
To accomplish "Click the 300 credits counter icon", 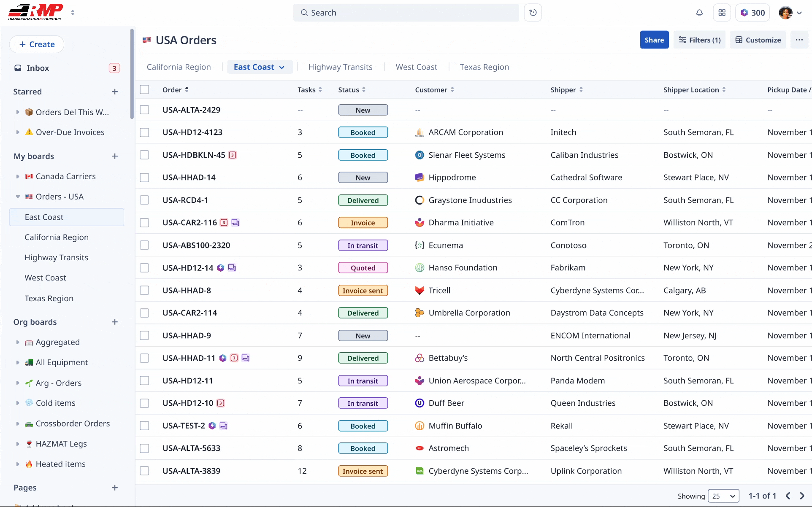I will click(x=744, y=13).
